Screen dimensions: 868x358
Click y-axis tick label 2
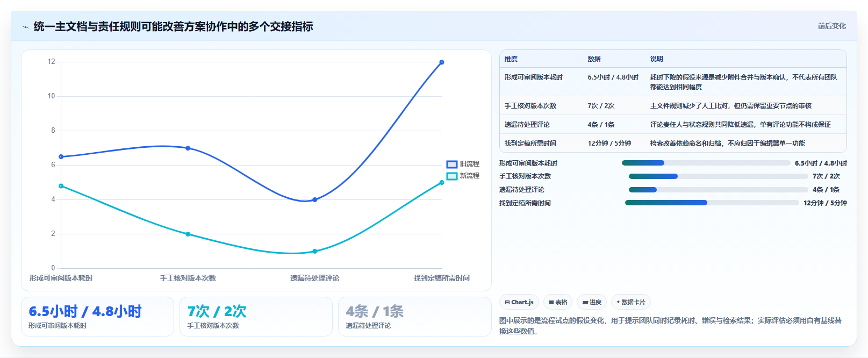click(x=53, y=234)
